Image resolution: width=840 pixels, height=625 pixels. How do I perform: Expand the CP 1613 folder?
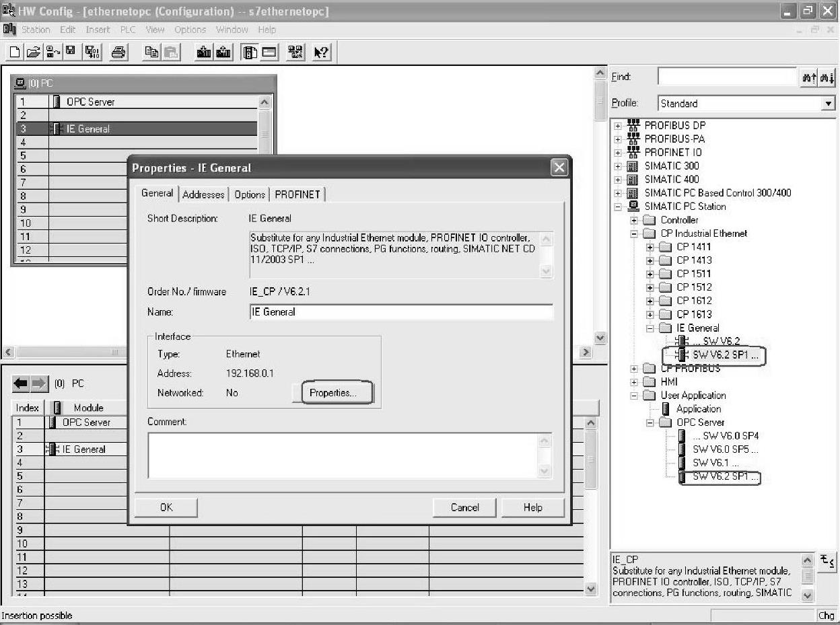coord(650,314)
